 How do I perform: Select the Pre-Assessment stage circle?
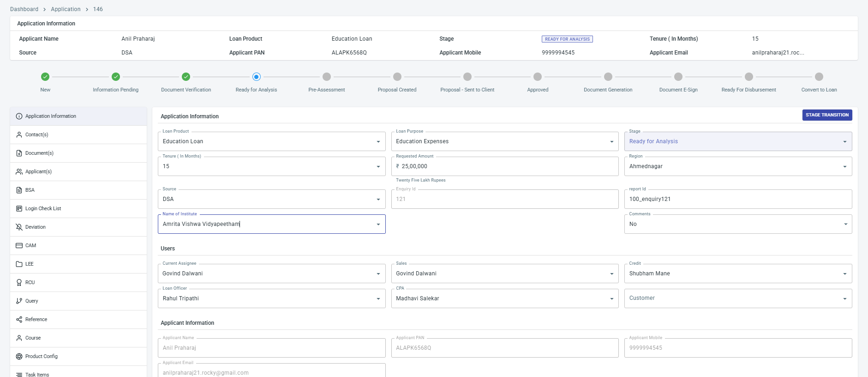327,77
